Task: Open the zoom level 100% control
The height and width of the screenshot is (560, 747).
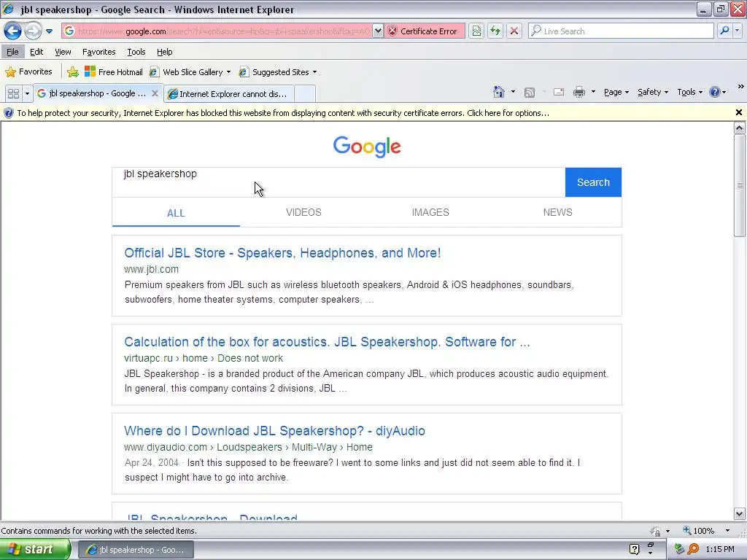Action: [698, 531]
